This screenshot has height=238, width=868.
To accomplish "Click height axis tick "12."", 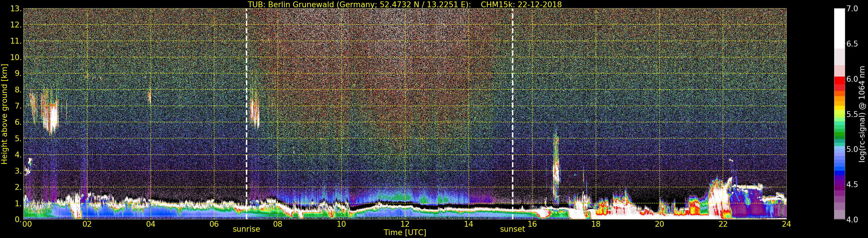I will pyautogui.click(x=16, y=25).
